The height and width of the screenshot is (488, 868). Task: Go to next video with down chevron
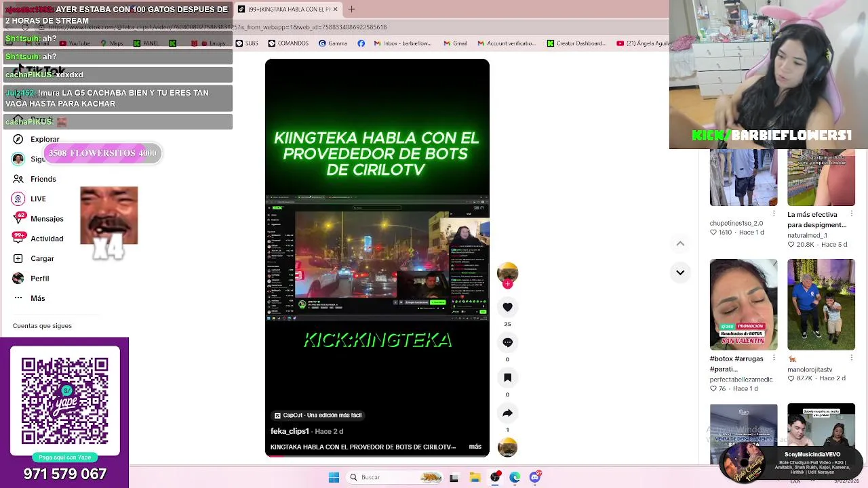click(680, 272)
